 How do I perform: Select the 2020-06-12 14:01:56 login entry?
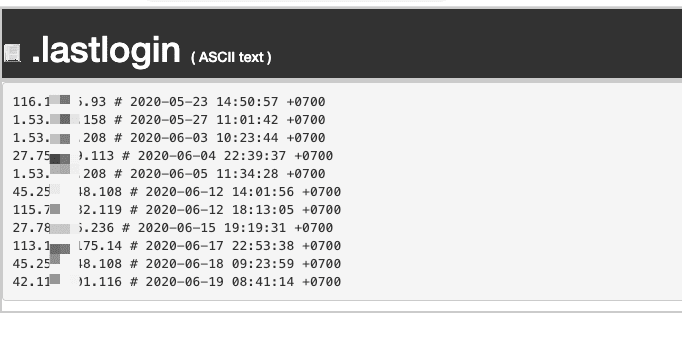point(177,192)
